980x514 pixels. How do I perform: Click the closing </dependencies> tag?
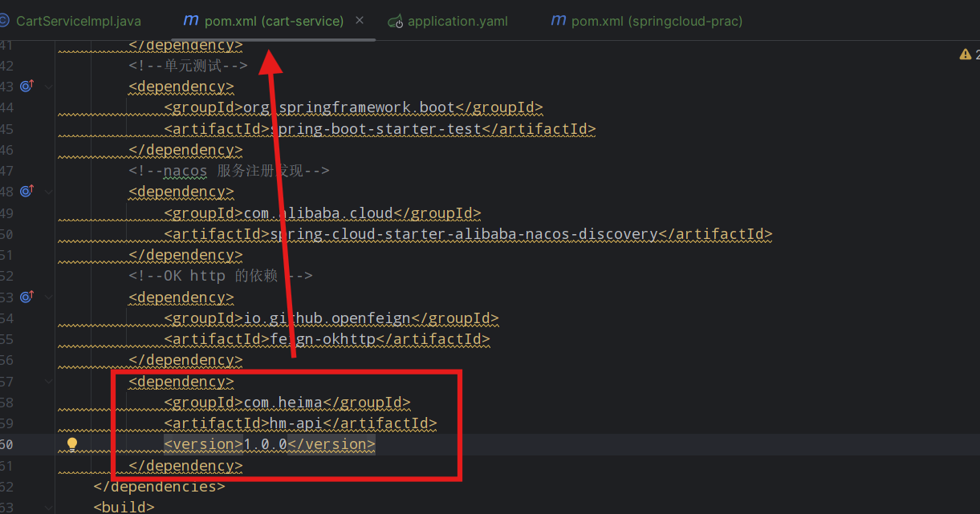pos(159,486)
